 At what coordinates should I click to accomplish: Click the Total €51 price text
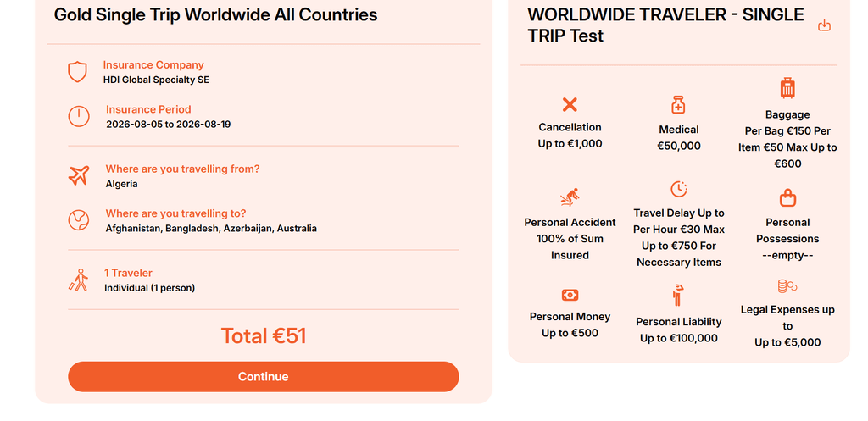point(264,336)
